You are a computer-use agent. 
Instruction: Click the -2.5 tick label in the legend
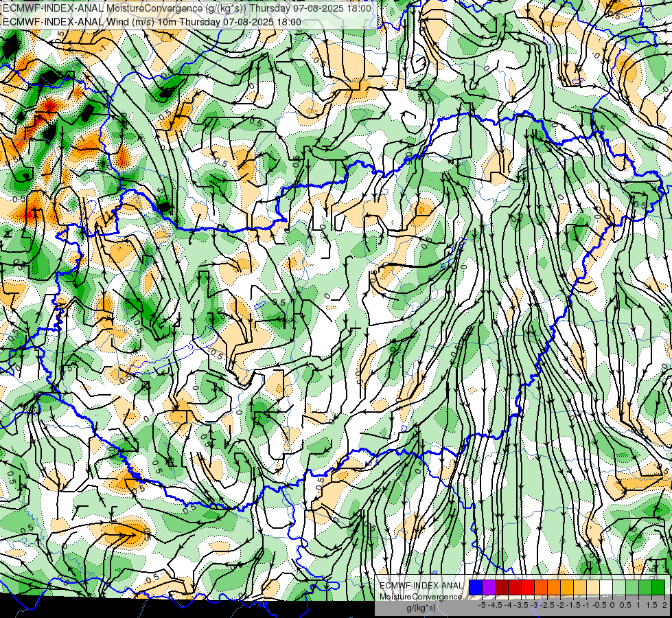click(x=547, y=605)
